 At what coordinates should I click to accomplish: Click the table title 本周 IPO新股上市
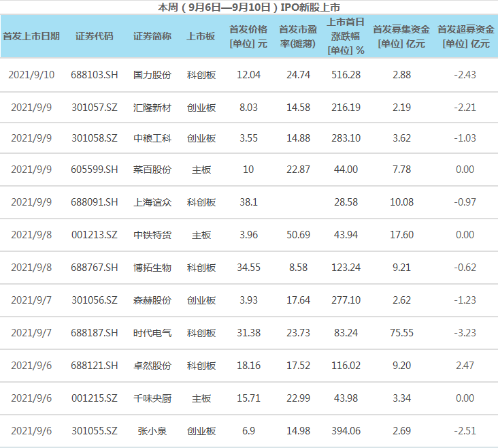pos(249,7)
